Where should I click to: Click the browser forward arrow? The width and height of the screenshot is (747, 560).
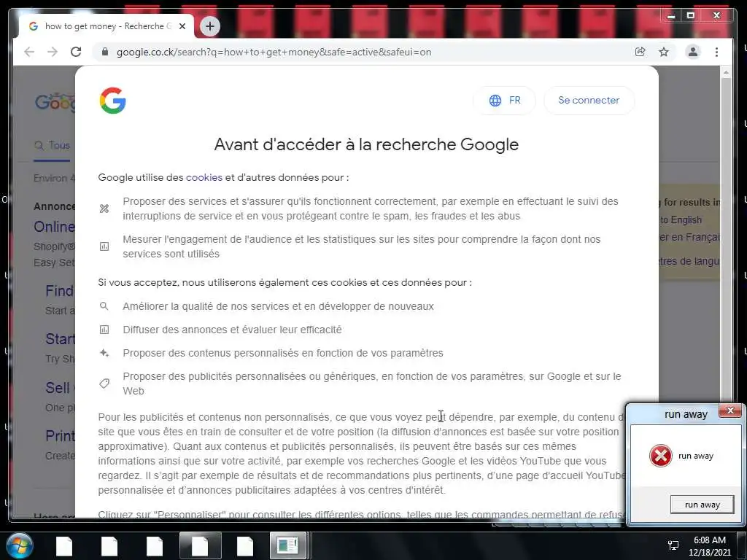53,52
